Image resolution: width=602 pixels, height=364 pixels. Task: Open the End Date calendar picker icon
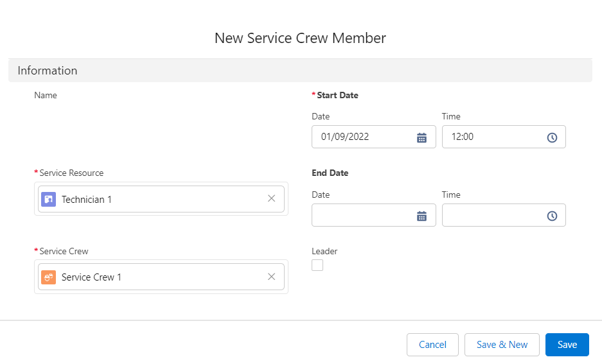click(421, 216)
